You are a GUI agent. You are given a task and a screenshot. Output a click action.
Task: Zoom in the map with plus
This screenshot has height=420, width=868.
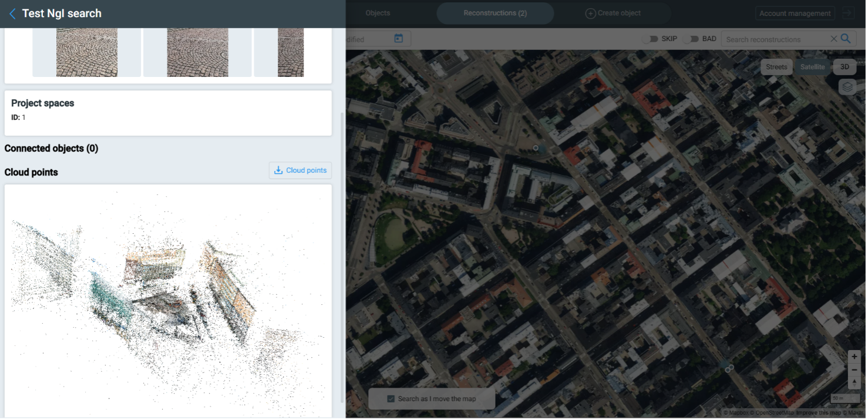(x=854, y=357)
